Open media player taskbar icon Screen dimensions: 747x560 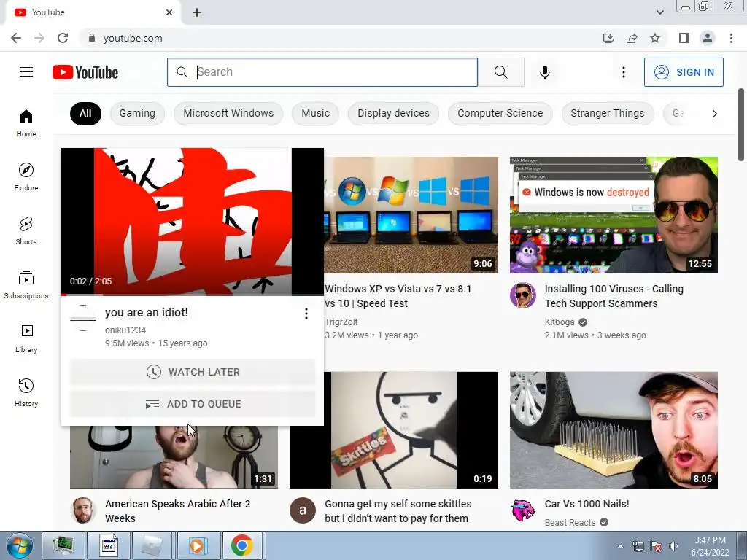tap(197, 545)
